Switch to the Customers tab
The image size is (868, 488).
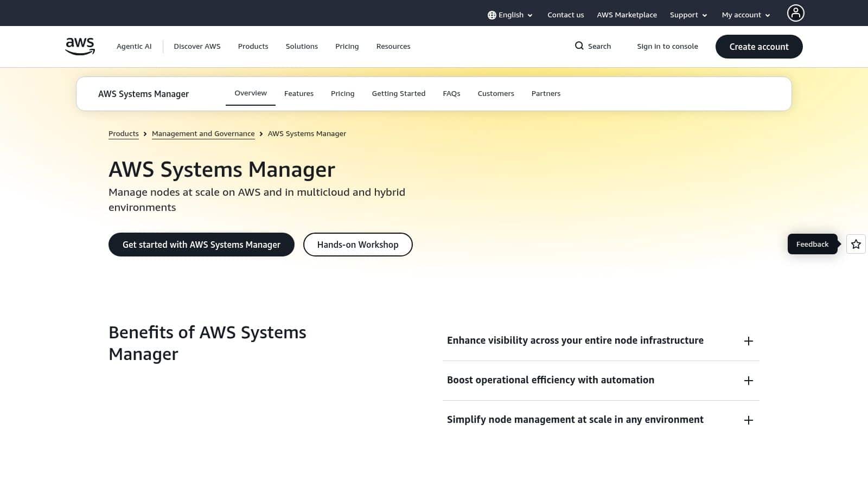pos(496,93)
